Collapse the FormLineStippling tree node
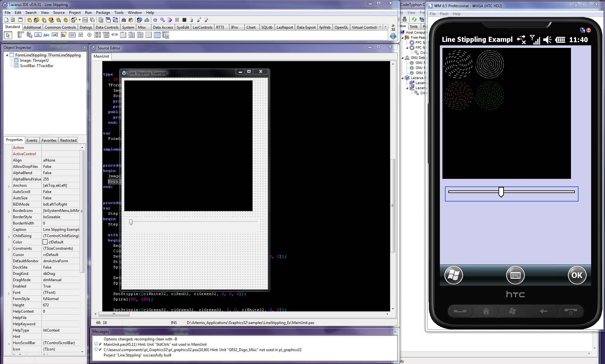 pos(7,55)
